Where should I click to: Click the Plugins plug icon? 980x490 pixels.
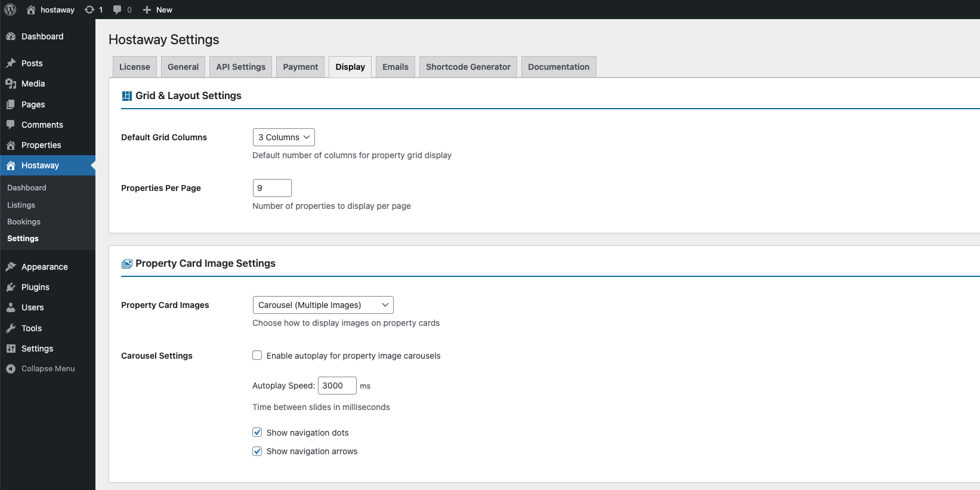[11, 287]
